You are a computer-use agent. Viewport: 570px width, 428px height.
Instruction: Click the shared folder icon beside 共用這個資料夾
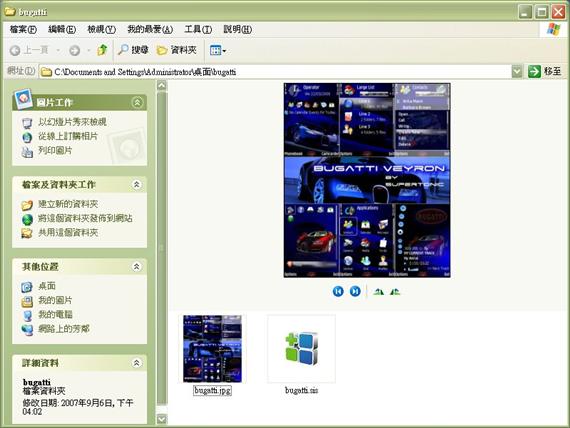[27, 233]
